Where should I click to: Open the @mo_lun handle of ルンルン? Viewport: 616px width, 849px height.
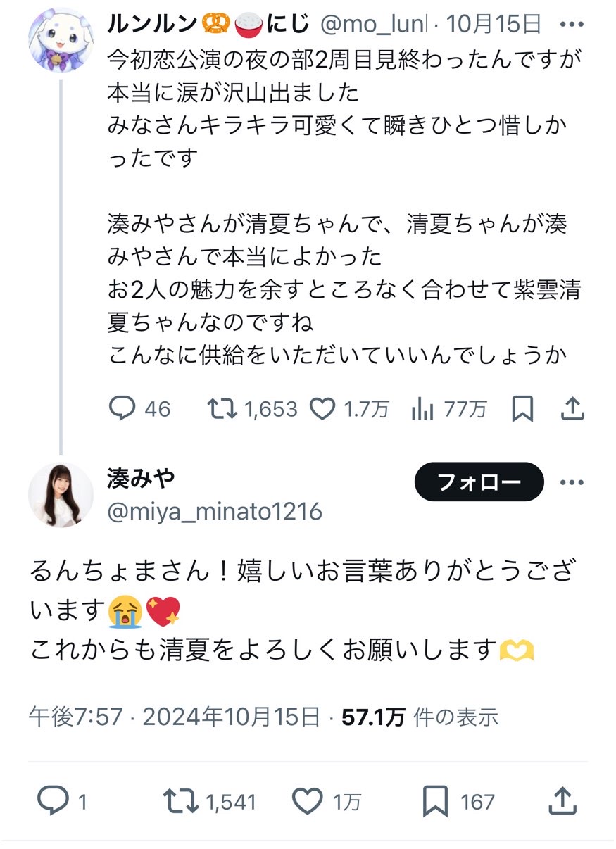pyautogui.click(x=374, y=25)
